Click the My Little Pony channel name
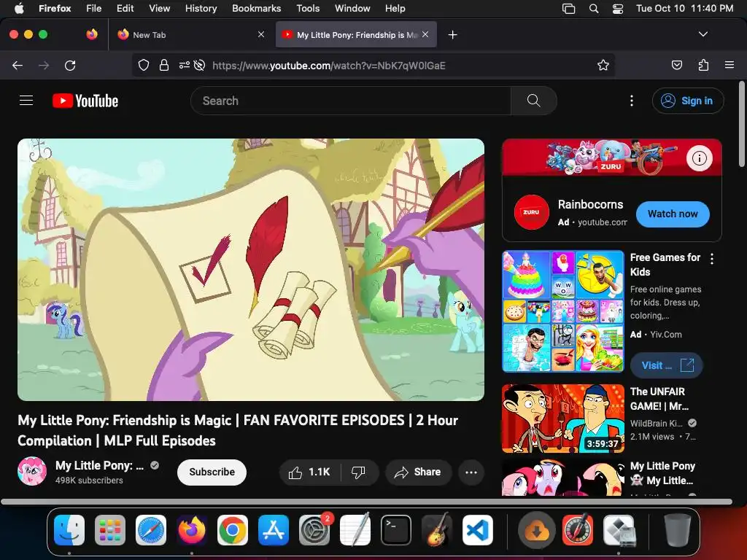 coord(99,465)
